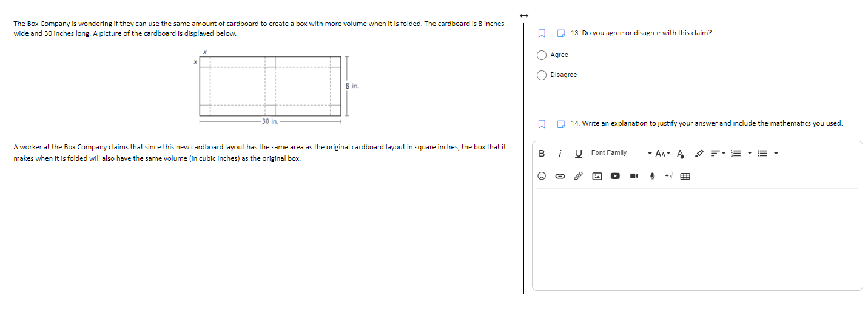Select the Disagree radio button
868x309 pixels.
[x=542, y=75]
